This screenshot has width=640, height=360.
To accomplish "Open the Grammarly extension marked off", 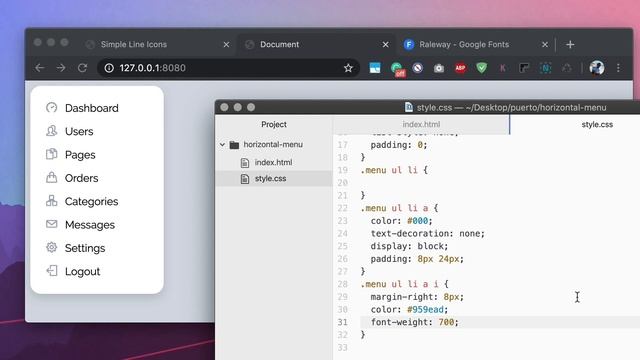I will (x=397, y=69).
